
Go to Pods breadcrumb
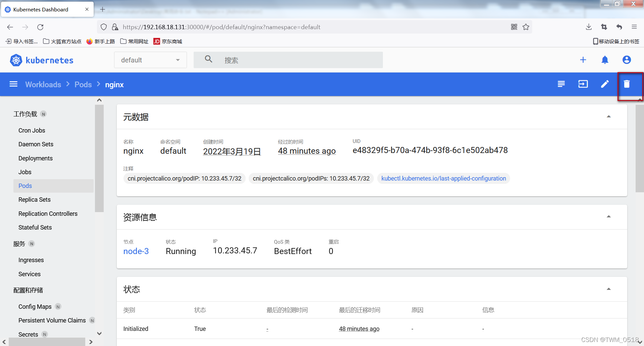click(83, 85)
